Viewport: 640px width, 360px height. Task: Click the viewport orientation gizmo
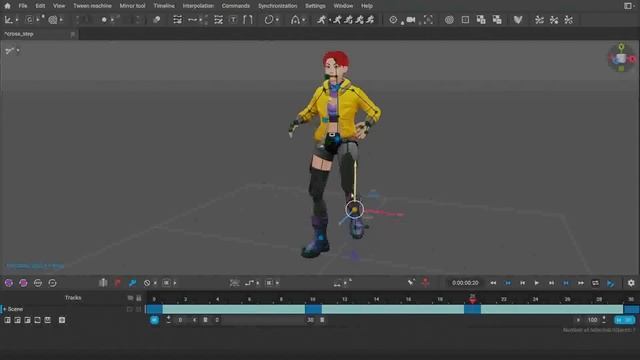tap(621, 58)
